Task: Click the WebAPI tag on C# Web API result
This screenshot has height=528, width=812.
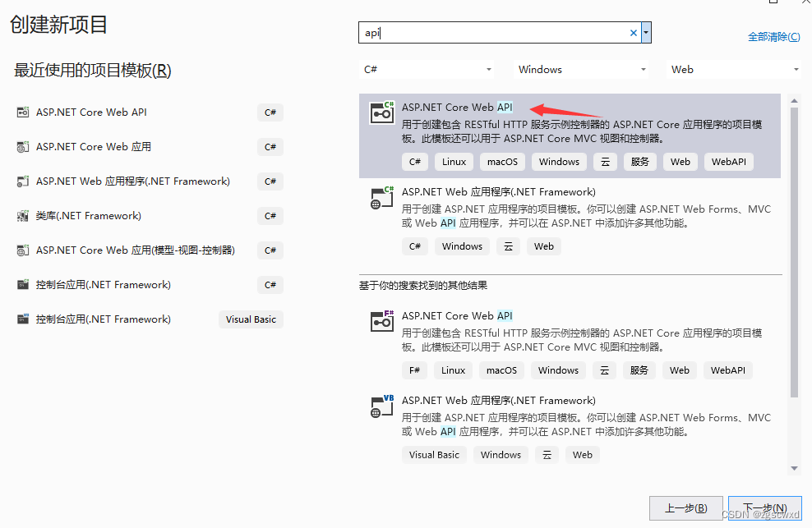Action: click(x=729, y=162)
